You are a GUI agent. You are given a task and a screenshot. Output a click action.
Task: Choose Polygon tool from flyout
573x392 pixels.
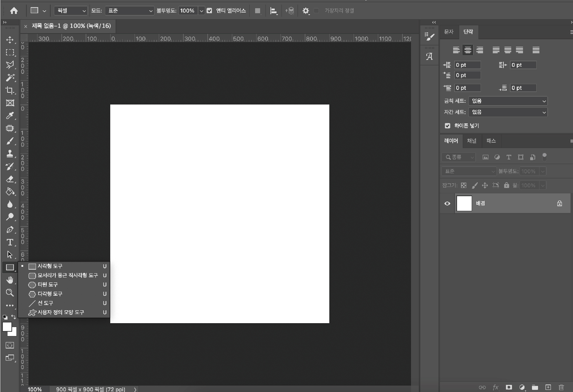[67, 294]
